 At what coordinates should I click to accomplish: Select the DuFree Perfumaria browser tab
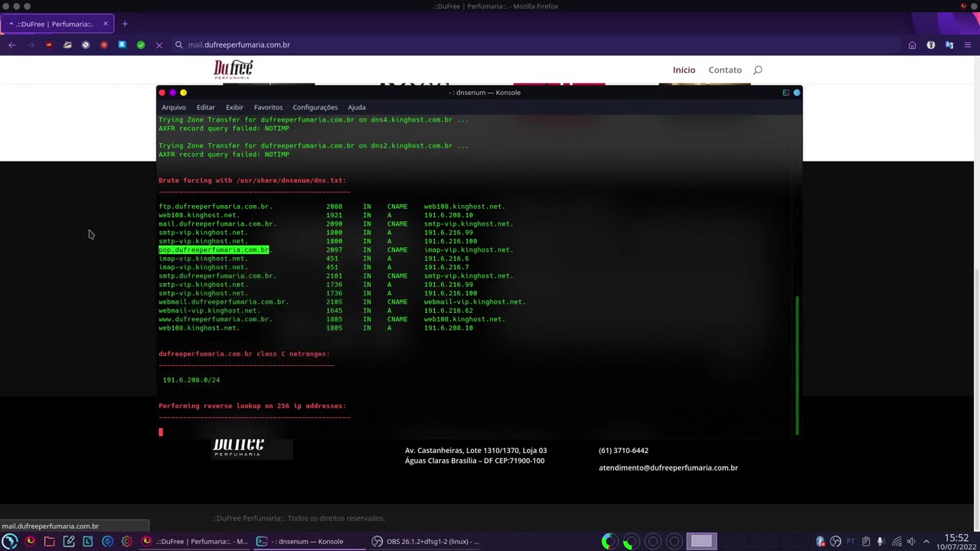(x=57, y=24)
